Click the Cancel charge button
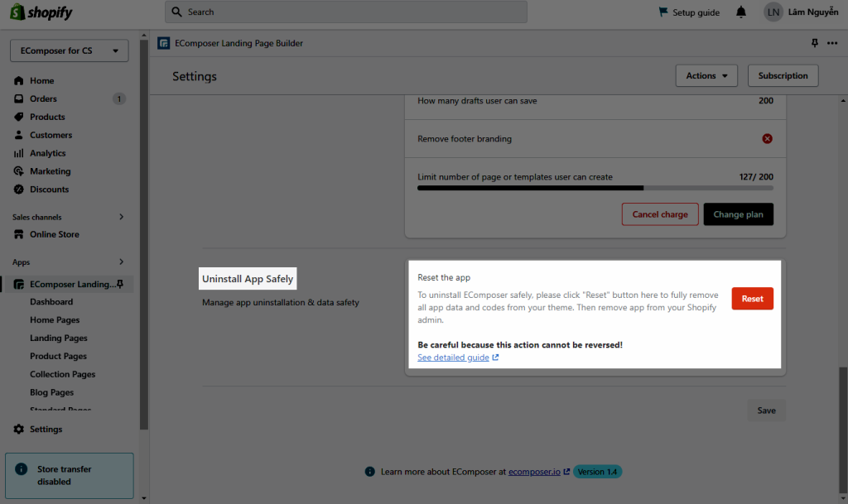Image resolution: width=848 pixels, height=504 pixels. (660, 214)
